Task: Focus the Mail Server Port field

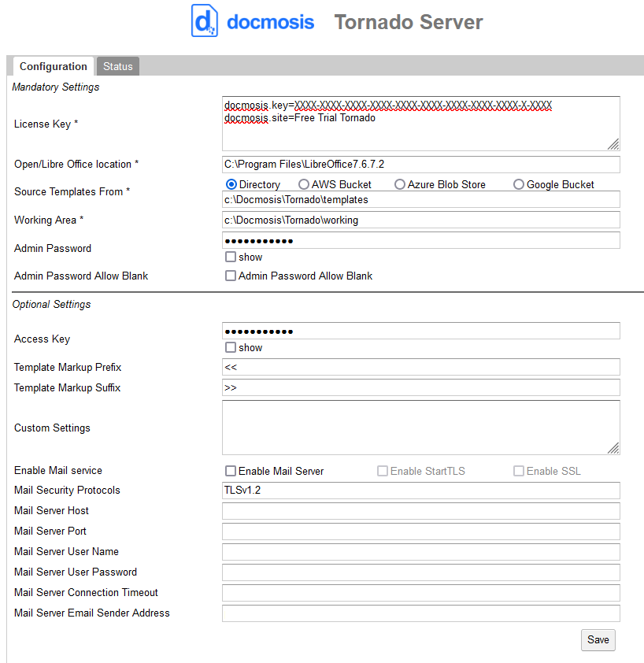Action: coord(420,532)
